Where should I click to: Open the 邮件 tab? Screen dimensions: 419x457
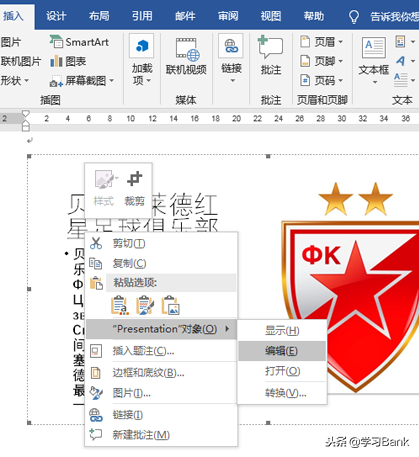point(185,16)
